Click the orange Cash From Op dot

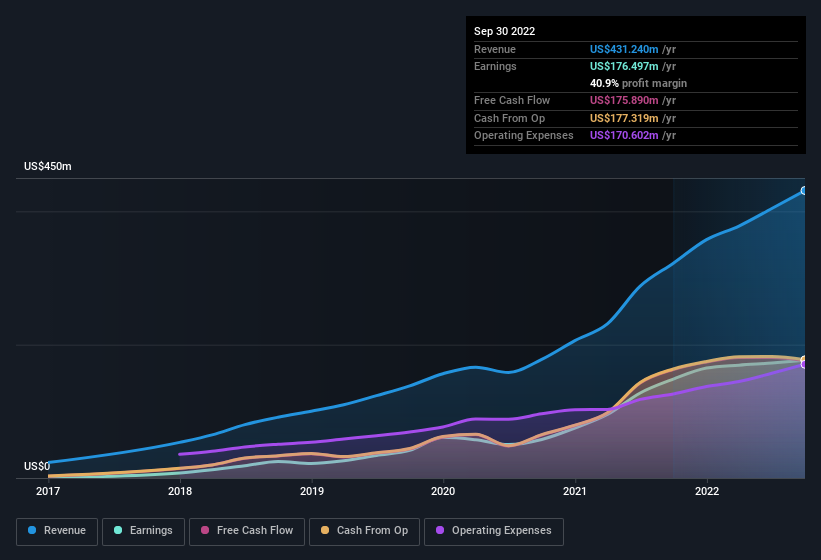[x=325, y=530]
